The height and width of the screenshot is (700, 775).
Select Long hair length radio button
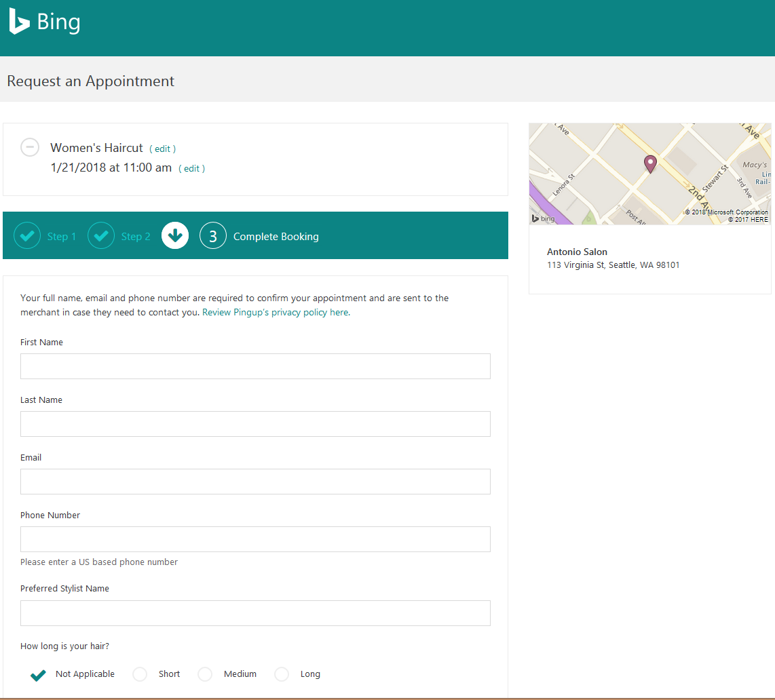pyautogui.click(x=282, y=674)
